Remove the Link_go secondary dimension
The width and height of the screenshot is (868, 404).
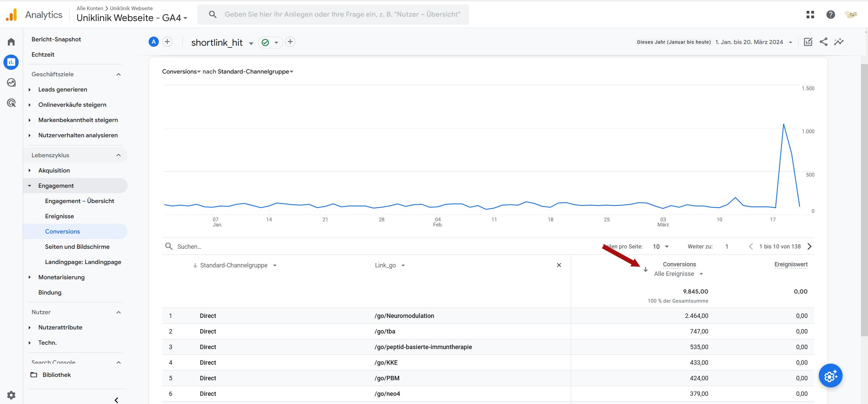pos(559,265)
